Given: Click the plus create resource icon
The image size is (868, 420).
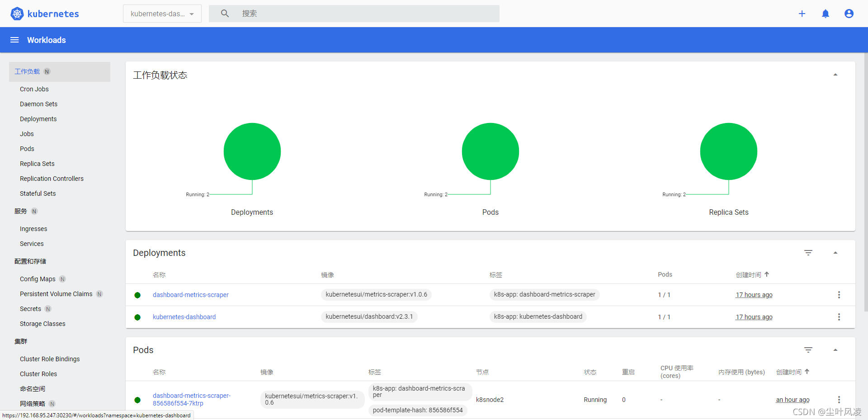Looking at the screenshot, I should pyautogui.click(x=802, y=14).
